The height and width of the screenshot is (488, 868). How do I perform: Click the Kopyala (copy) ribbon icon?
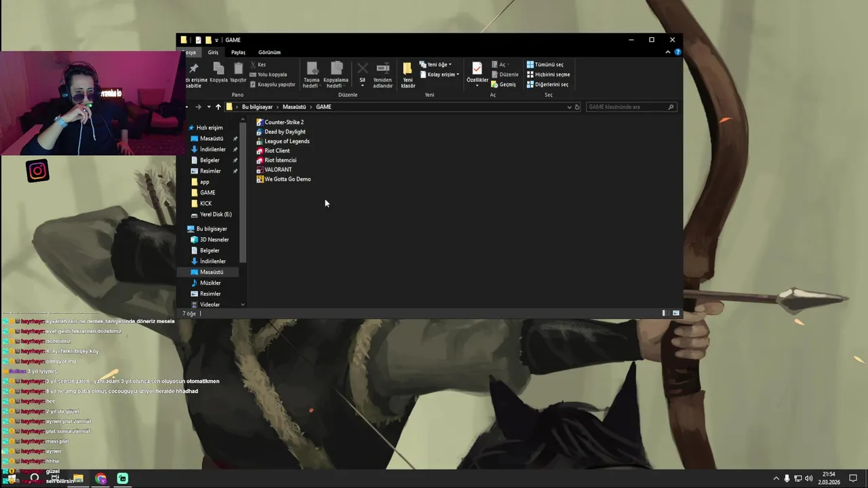(218, 73)
